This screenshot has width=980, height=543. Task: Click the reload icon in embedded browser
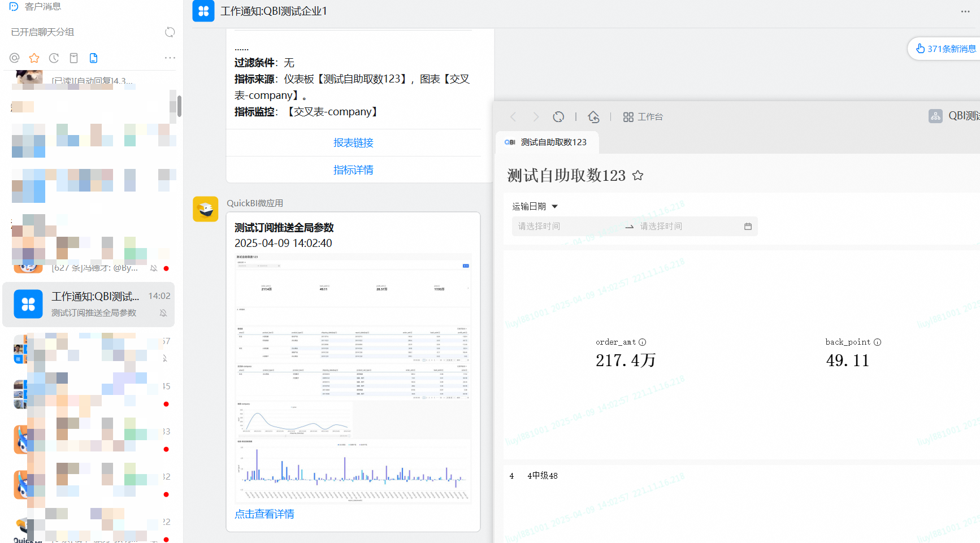click(558, 116)
